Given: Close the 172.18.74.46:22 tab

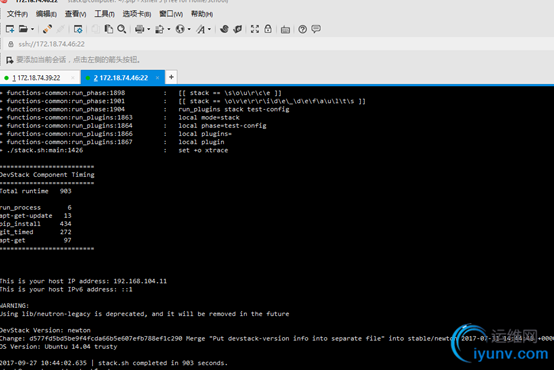Looking at the screenshot, I should (x=157, y=78).
